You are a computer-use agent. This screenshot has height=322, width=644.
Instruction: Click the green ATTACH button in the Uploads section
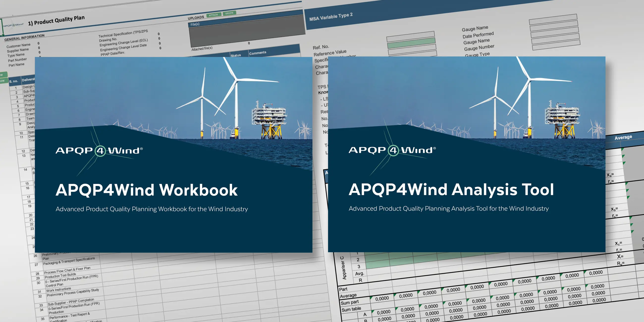pos(214,15)
